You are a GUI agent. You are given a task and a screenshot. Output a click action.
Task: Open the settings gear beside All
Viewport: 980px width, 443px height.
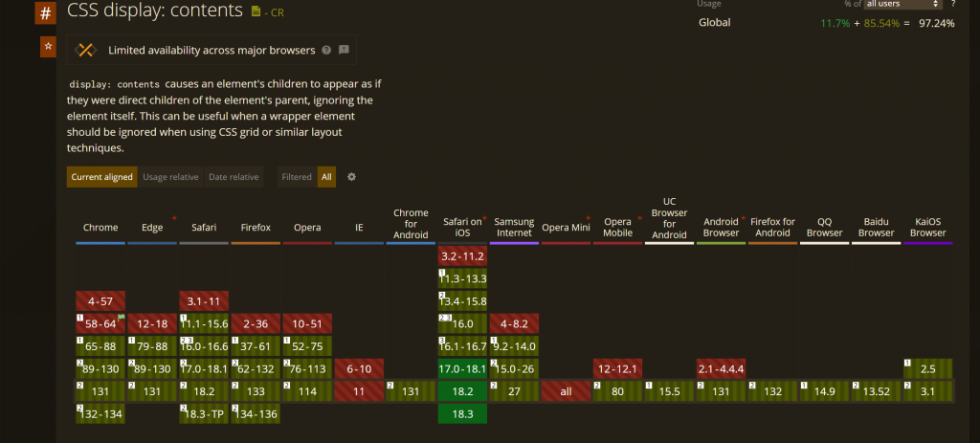pos(352,177)
